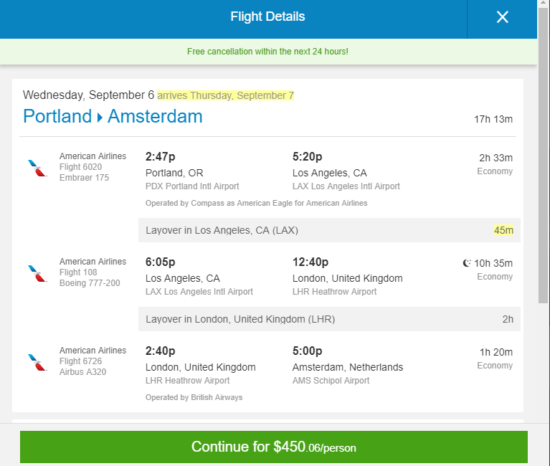Viewport: 550px width, 466px height.
Task: Continue for $450.06 per person
Action: pos(274,447)
